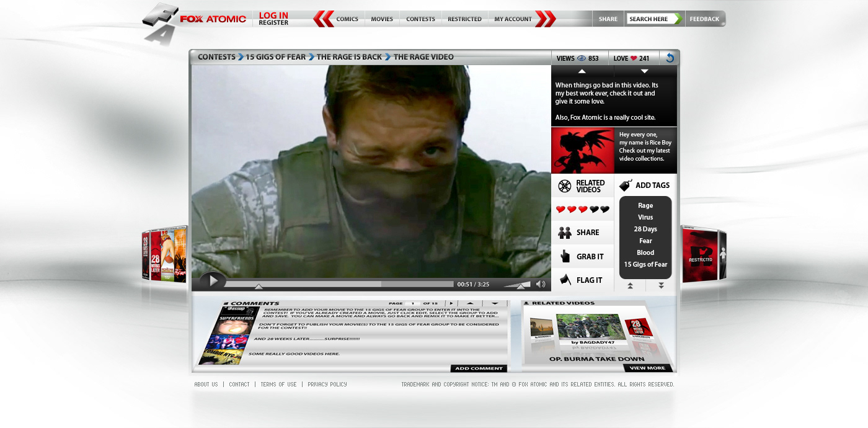The width and height of the screenshot is (868, 428).
Task: Click the green search arrow button
Action: [x=678, y=19]
